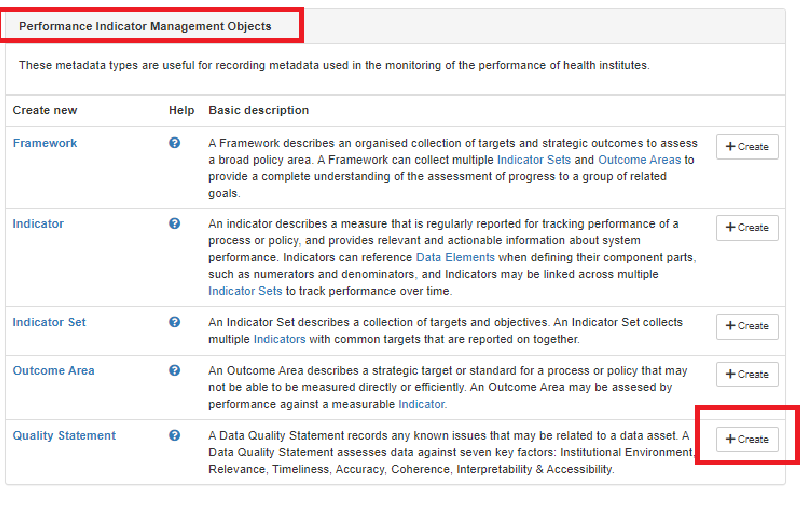Follow Indicator link in Outcome Area description
The height and width of the screenshot is (508, 809).
pyautogui.click(x=421, y=404)
